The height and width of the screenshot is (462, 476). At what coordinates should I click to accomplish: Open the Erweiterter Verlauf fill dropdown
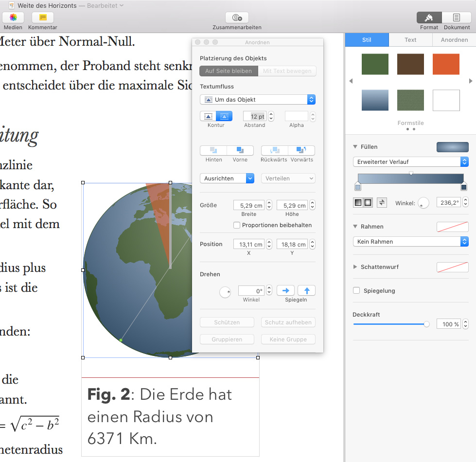tap(410, 162)
